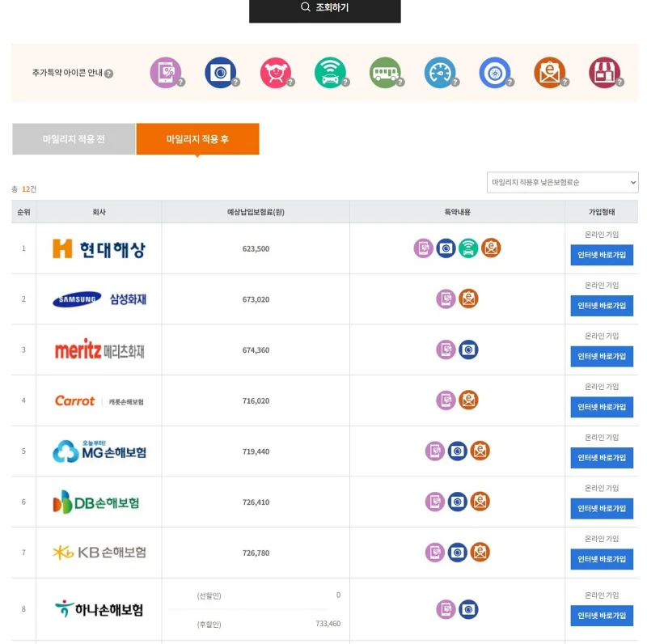Select the pink child discount icon in the guide banner

point(276,72)
